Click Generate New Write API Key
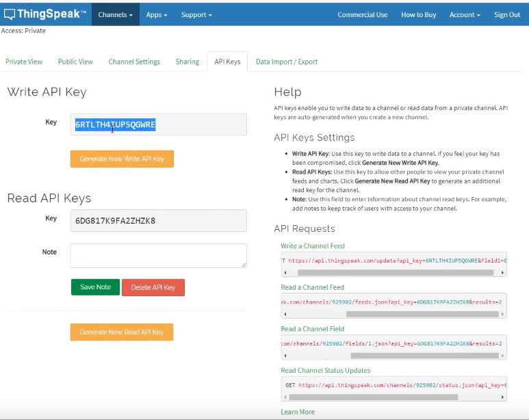 (122, 159)
